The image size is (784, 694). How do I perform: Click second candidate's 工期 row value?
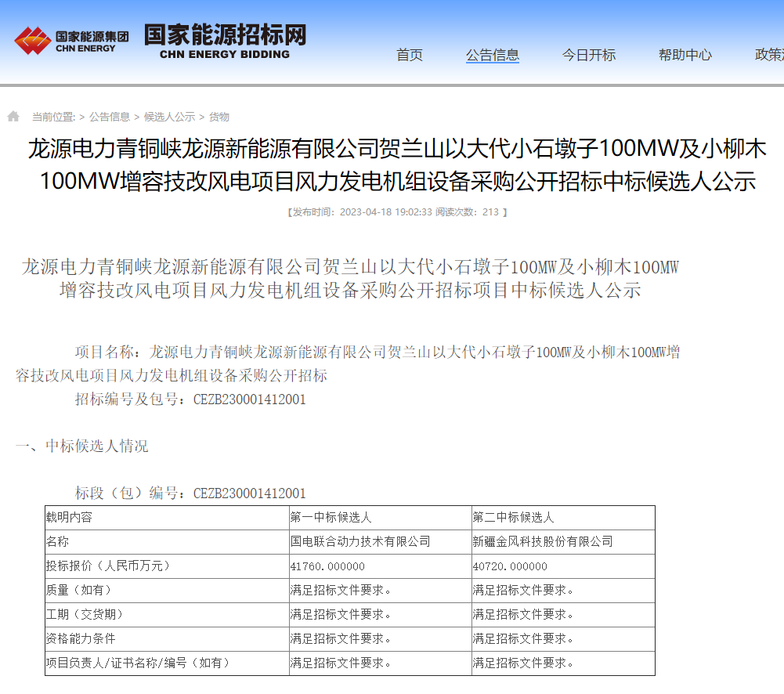coord(563,615)
